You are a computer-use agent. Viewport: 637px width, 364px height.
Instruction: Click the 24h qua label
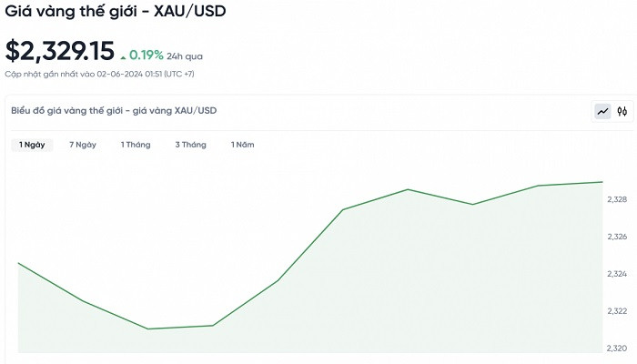185,56
